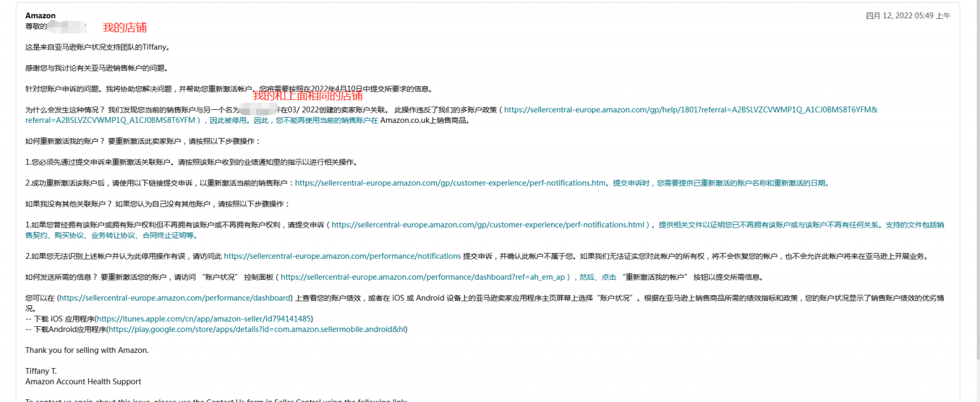This screenshot has height=402, width=980.
Task: Click the greeting '尊敬的'
Action: (x=37, y=26)
